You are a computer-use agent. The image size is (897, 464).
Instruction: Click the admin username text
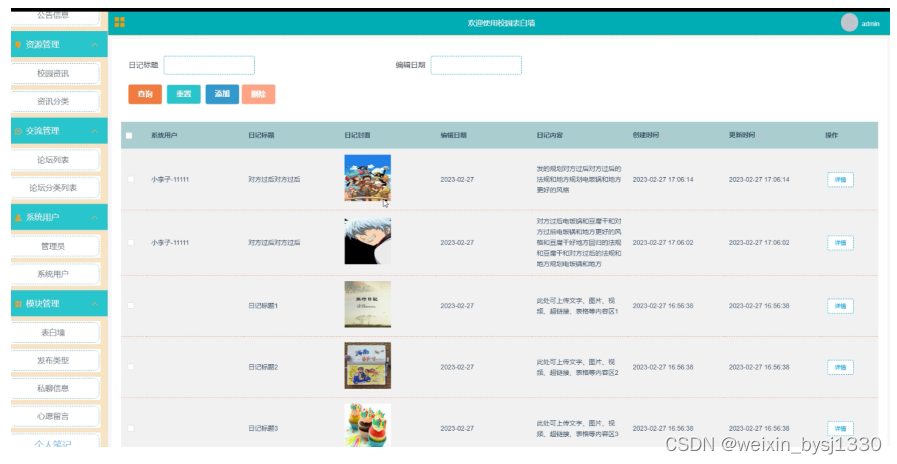(x=870, y=23)
